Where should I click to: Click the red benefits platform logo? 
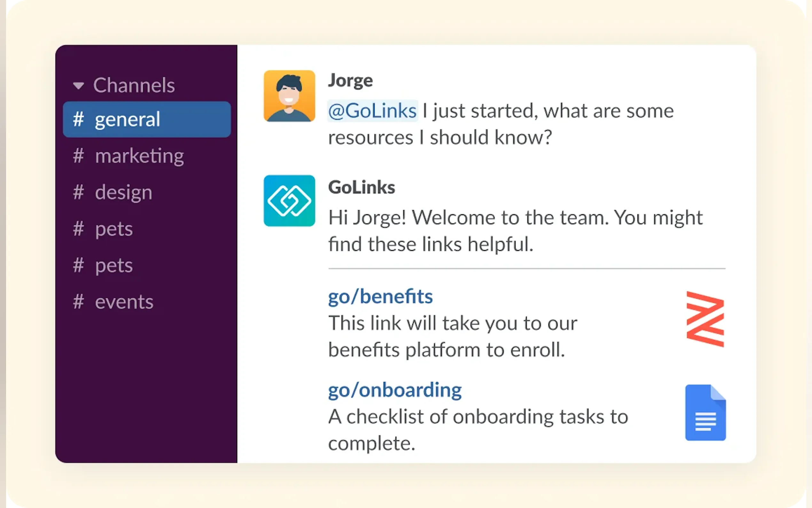coord(705,319)
